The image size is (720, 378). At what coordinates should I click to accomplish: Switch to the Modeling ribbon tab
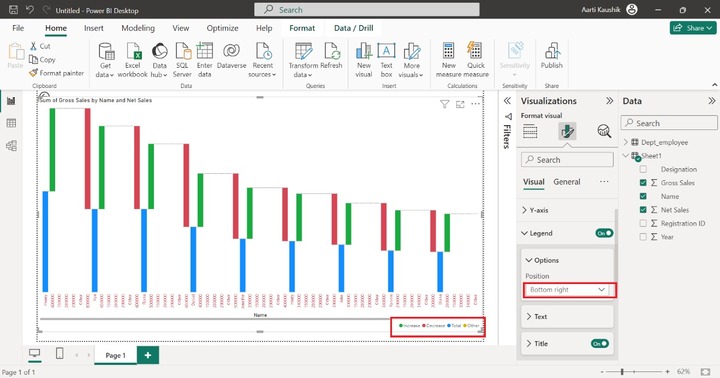[138, 28]
